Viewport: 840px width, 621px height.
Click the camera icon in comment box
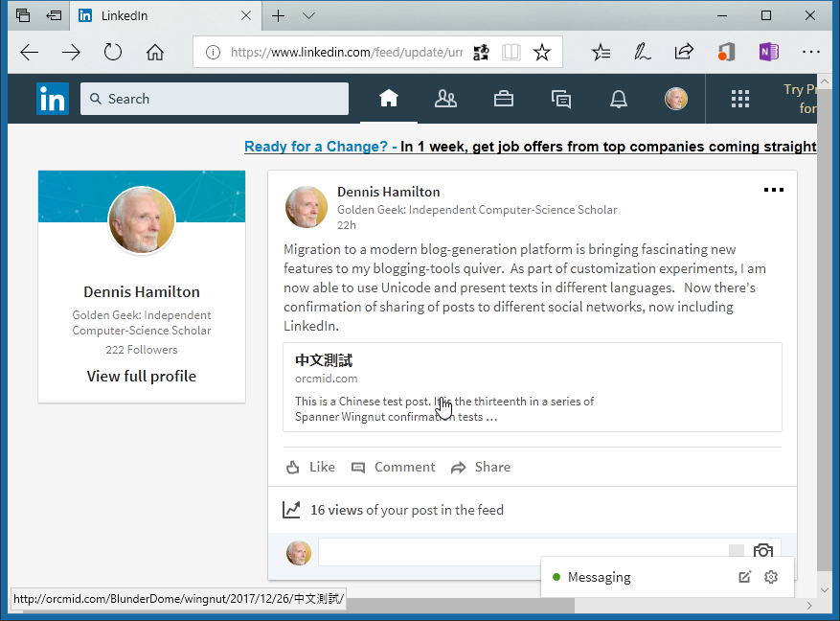762,552
